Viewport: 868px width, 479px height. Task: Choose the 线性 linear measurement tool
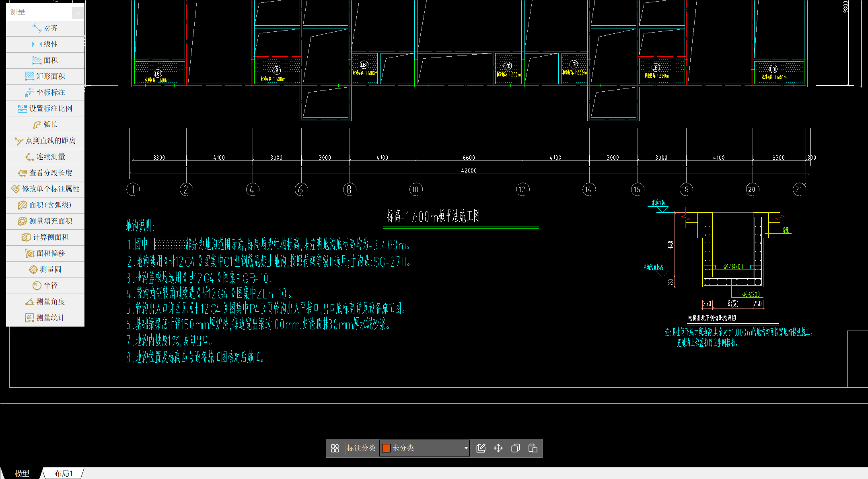tap(45, 44)
